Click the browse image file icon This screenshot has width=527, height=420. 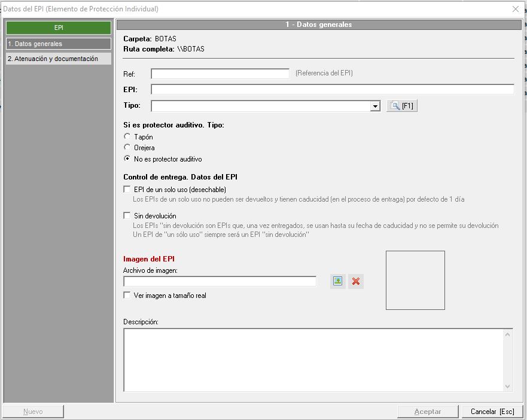[x=337, y=281]
